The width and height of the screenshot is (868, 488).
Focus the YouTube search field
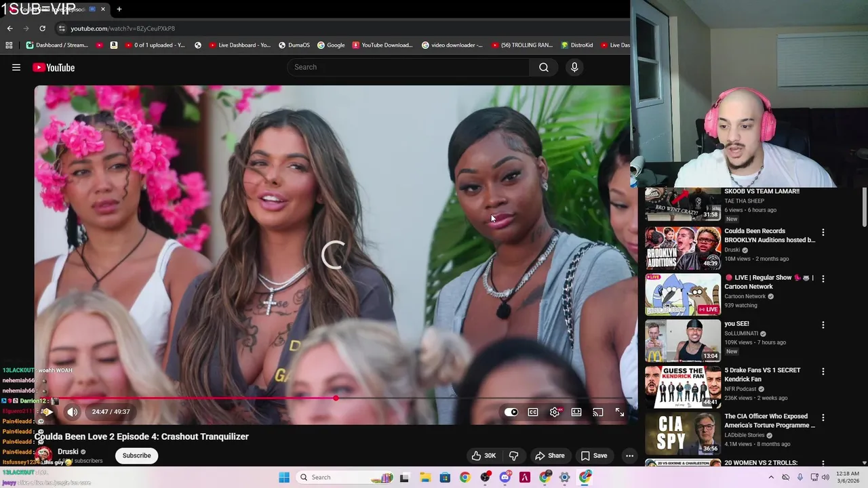pos(408,67)
